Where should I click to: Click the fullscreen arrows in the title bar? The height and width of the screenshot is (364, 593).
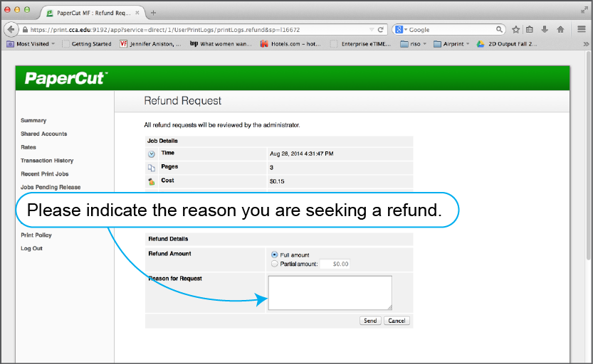click(584, 10)
